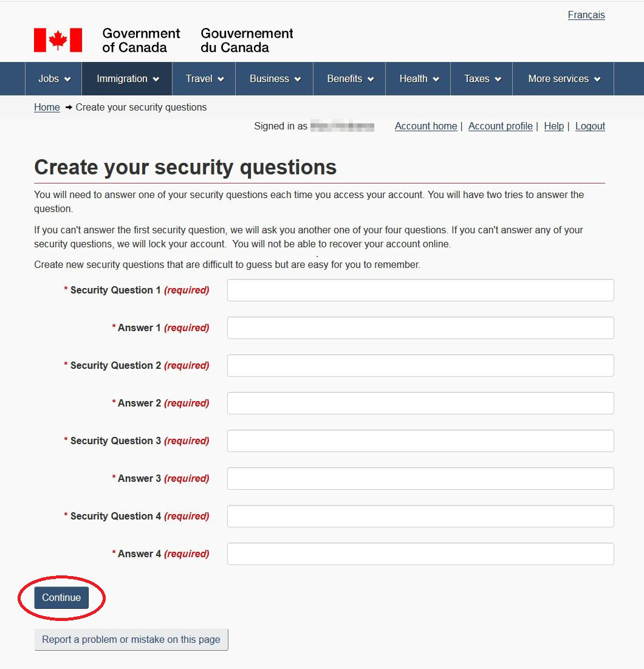Expand the Health dropdown
644x669 pixels.
[418, 79]
